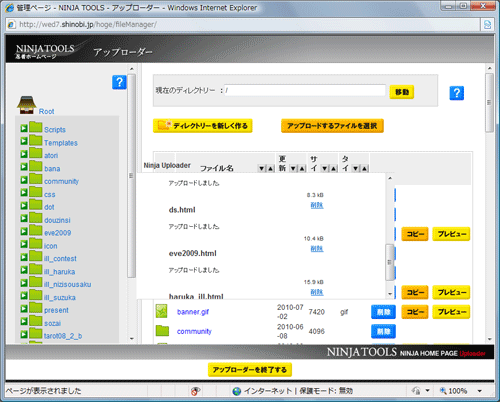This screenshot has width=500, height=402.
Task: Click upload list scrollbar down arrow
Action: [x=390, y=294]
